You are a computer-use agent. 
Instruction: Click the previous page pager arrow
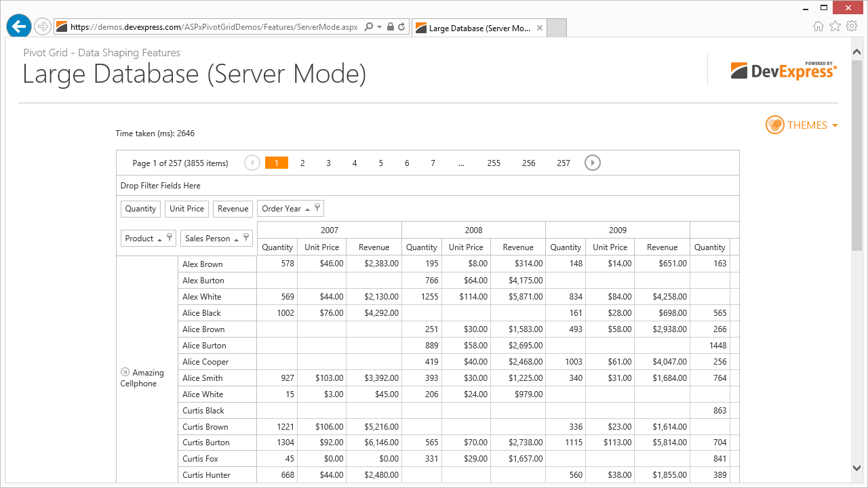tap(252, 163)
